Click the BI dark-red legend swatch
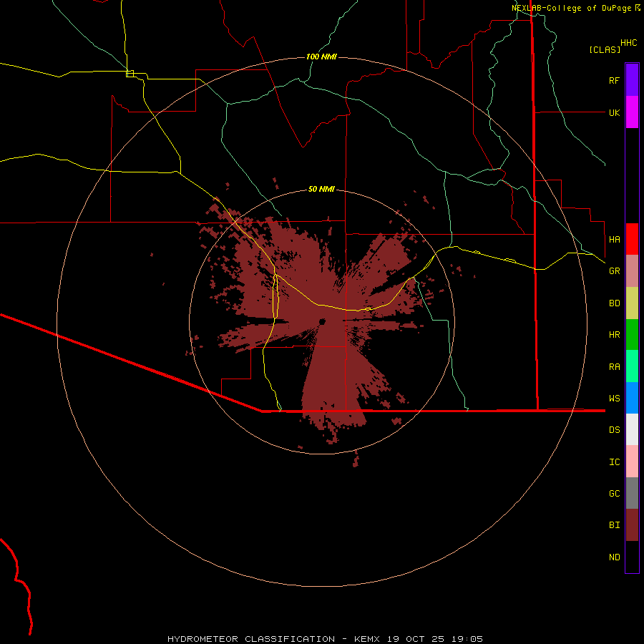 (632, 525)
